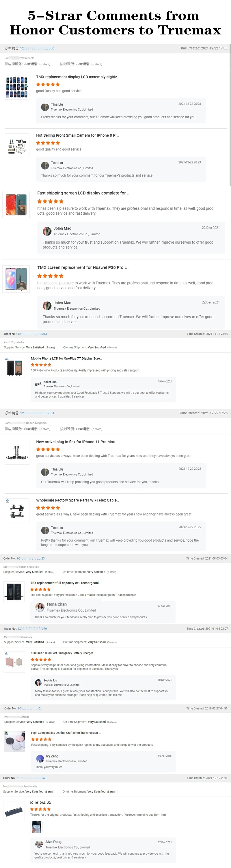This screenshot has height=868, width=231.
Task: Open the leather wireless charger product image
Action: pos(15,742)
